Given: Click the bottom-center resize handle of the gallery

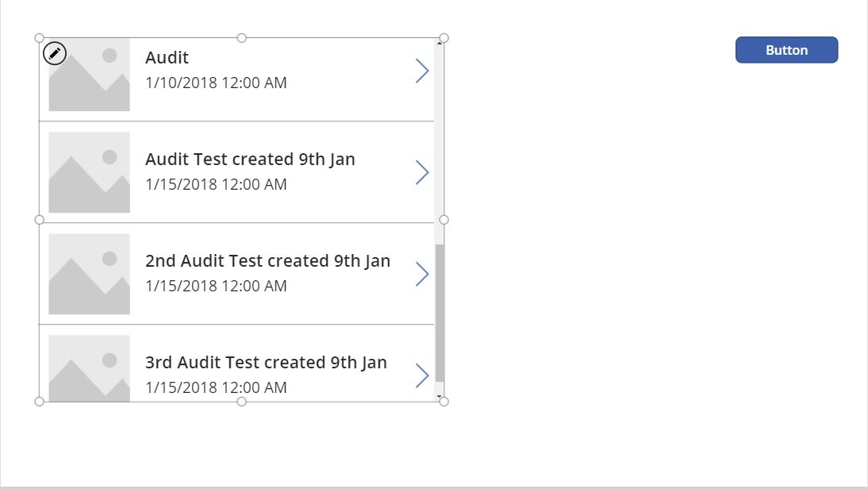Looking at the screenshot, I should [x=242, y=402].
